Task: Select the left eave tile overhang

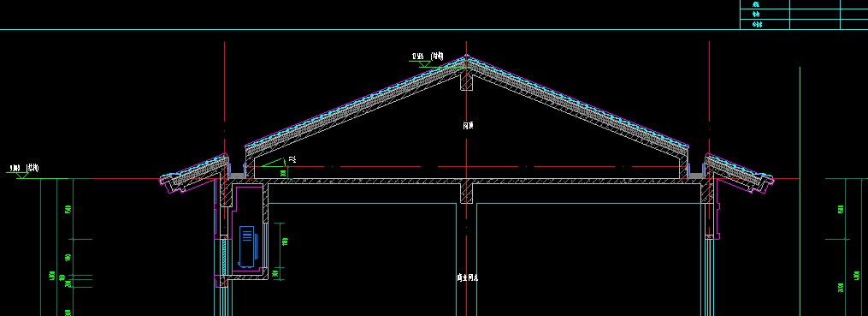Action: click(194, 174)
